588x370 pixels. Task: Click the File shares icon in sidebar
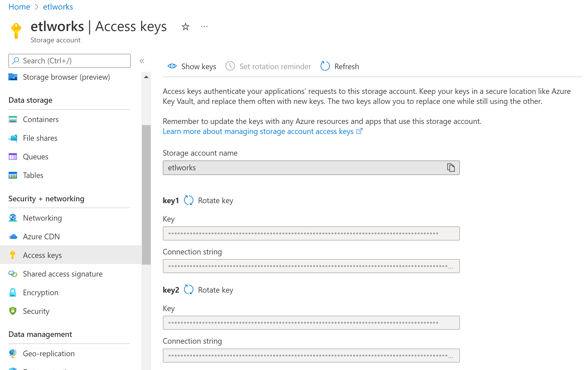(13, 138)
